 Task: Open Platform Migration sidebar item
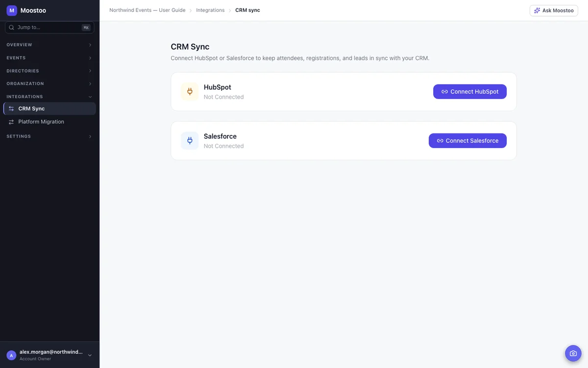pyautogui.click(x=49, y=122)
